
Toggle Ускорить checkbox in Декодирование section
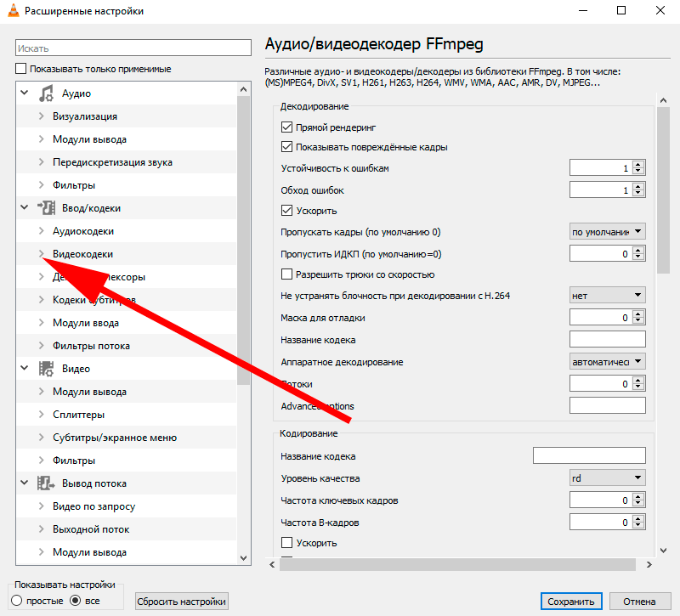(286, 211)
